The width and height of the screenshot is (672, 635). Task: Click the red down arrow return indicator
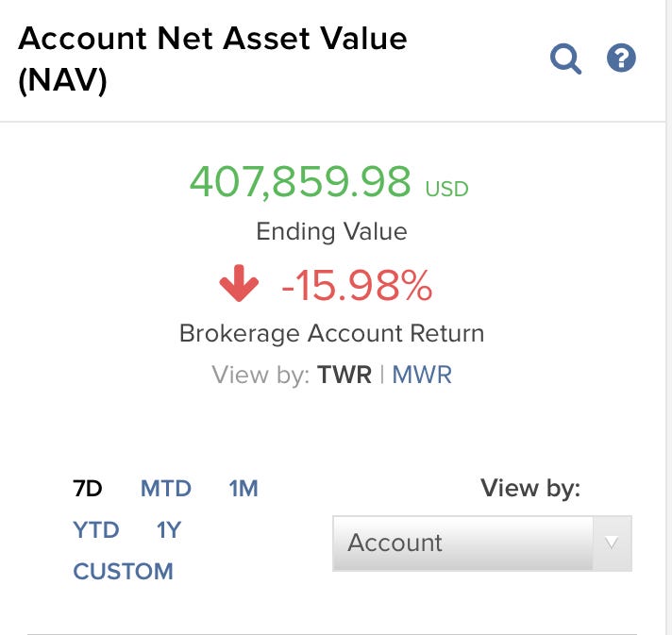239,283
